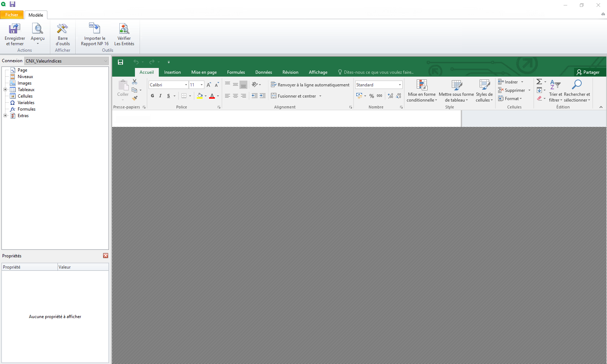The image size is (607, 364).
Task: Expand the Tableaux tree node
Action: click(5, 89)
